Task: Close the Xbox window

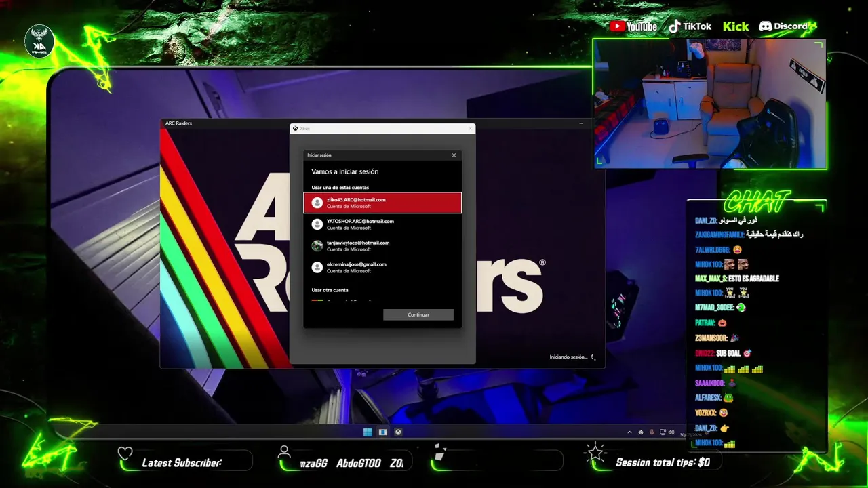Action: click(470, 128)
